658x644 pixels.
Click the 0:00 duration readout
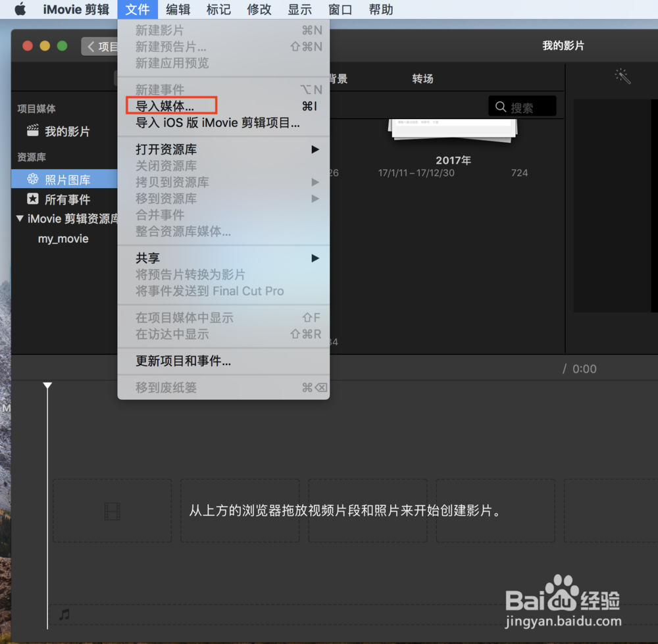pos(584,369)
